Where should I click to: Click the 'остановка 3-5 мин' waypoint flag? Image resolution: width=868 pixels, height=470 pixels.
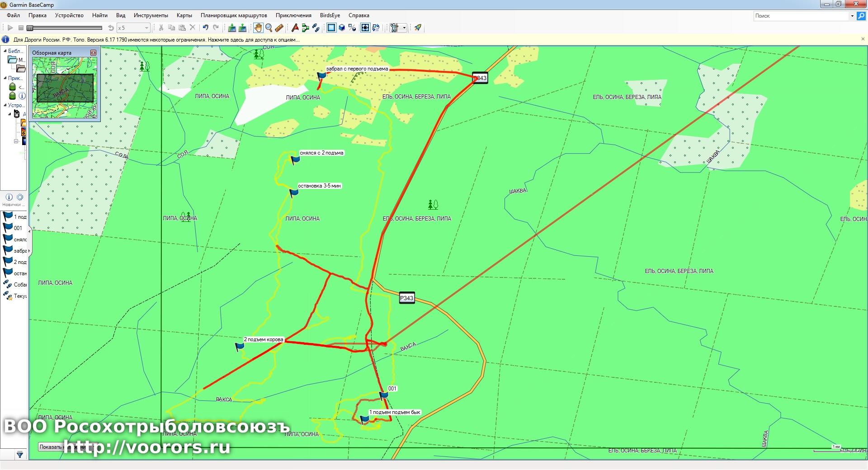click(294, 193)
